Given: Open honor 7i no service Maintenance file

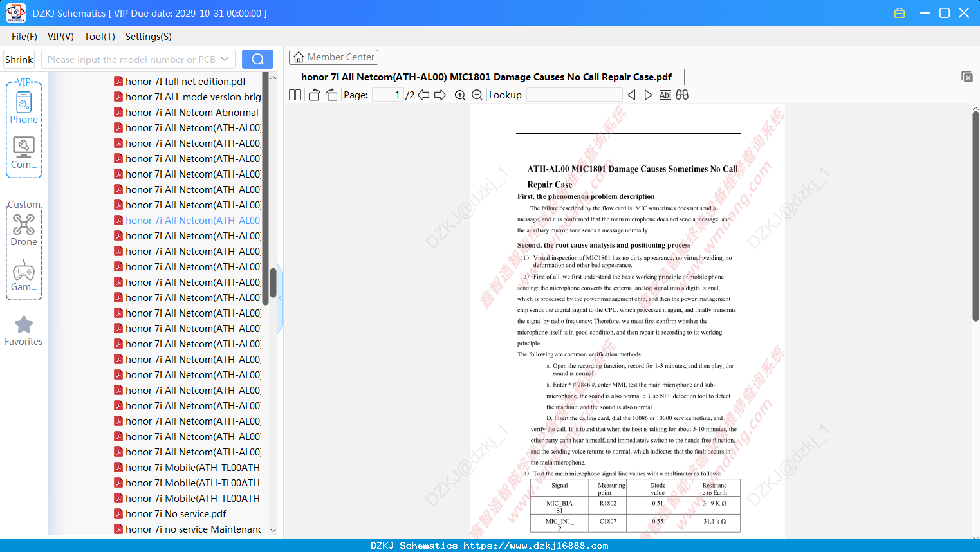Looking at the screenshot, I should point(193,529).
